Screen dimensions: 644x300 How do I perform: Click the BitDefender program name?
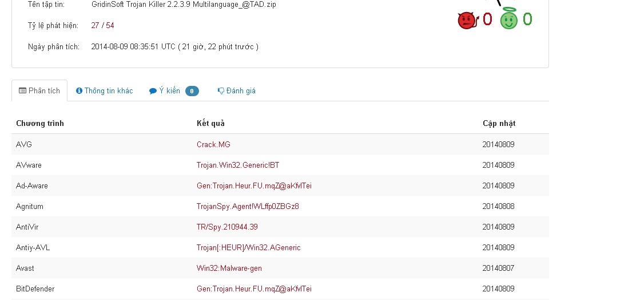point(35,289)
